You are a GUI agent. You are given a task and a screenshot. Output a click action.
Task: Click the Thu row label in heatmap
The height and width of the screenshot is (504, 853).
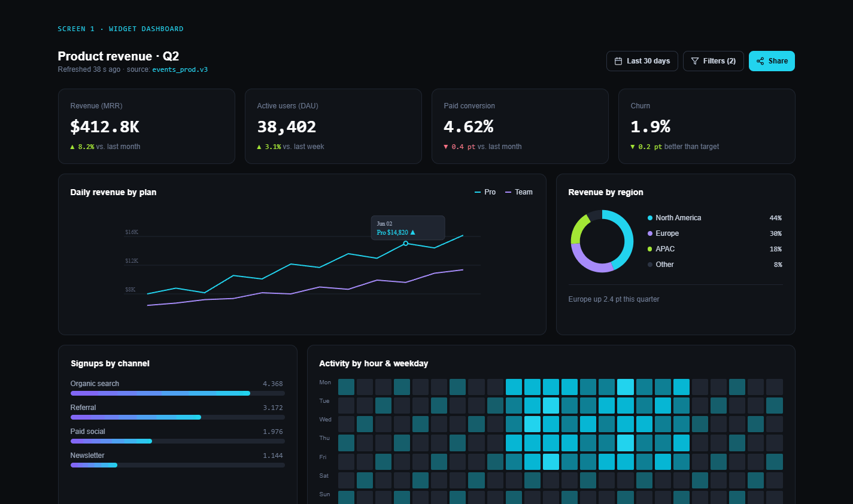[x=324, y=438]
